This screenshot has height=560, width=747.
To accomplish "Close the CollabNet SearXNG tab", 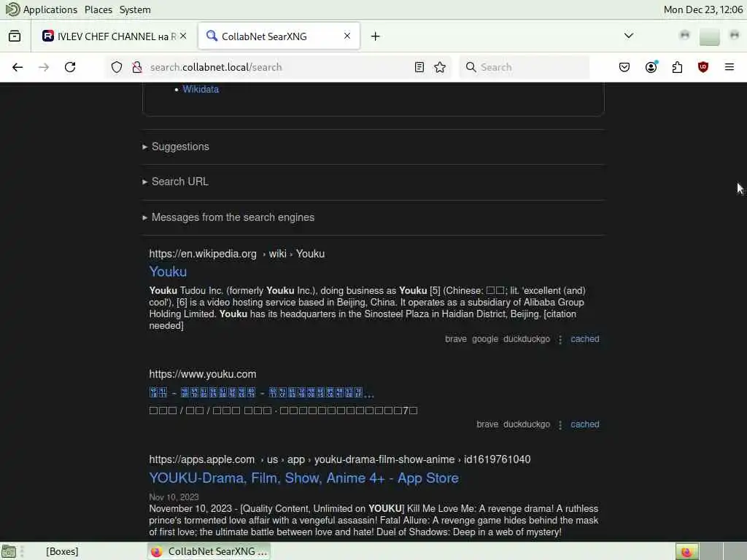I will [347, 36].
